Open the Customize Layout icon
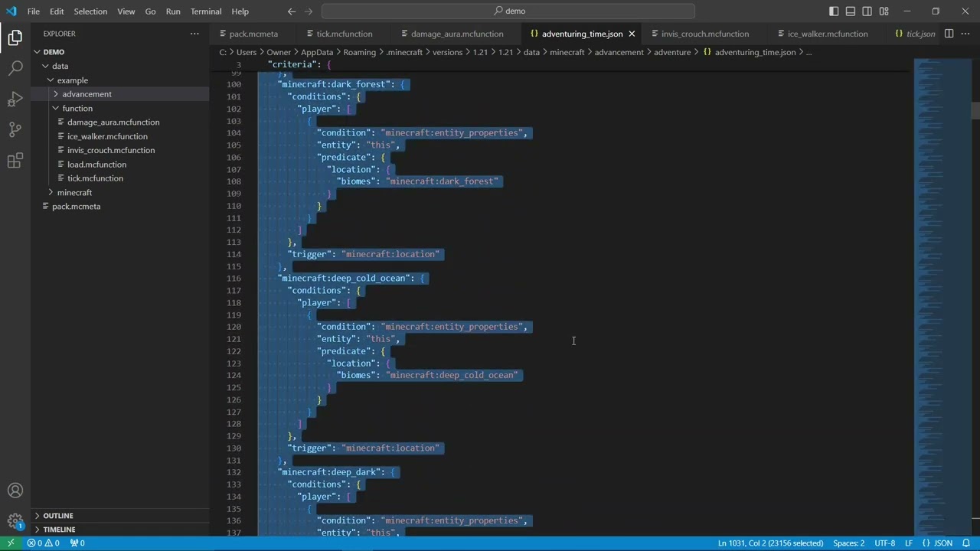Image resolution: width=980 pixels, height=551 pixels. [x=884, y=11]
